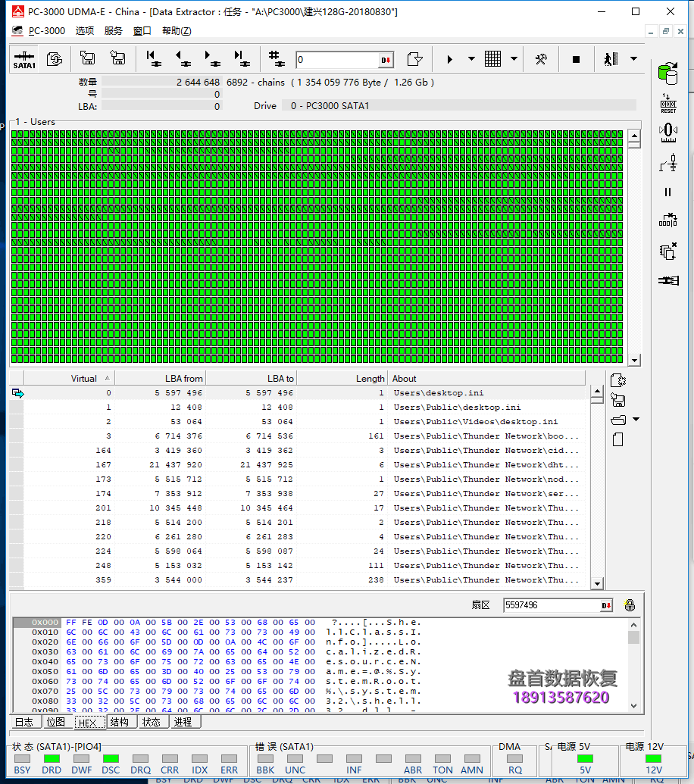The image size is (694, 784).
Task: Expand the folder icon dropdown arrow
Action: point(636,420)
